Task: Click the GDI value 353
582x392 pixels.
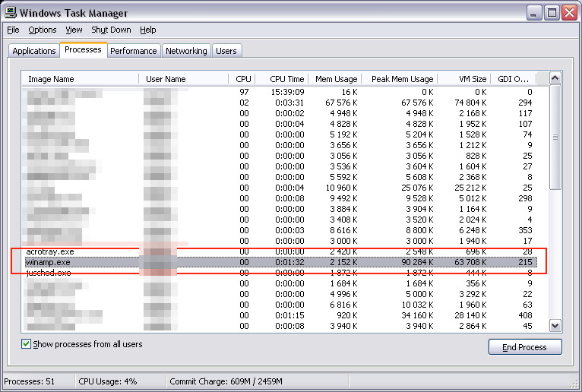Action: pos(525,230)
